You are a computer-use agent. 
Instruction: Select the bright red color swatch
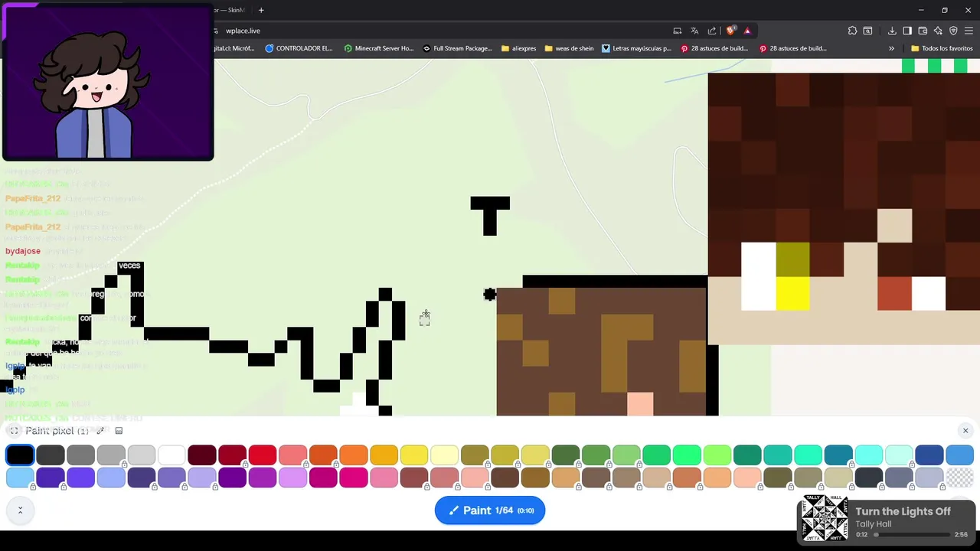coord(263,455)
